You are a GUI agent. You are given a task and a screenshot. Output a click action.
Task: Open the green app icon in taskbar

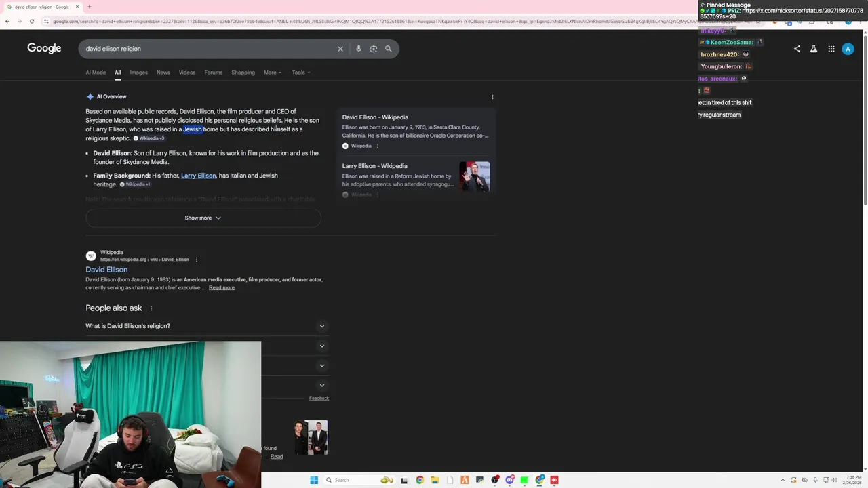524,480
